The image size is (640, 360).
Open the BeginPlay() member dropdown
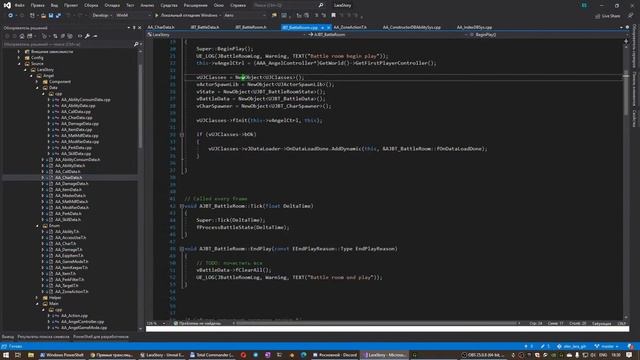point(546,35)
